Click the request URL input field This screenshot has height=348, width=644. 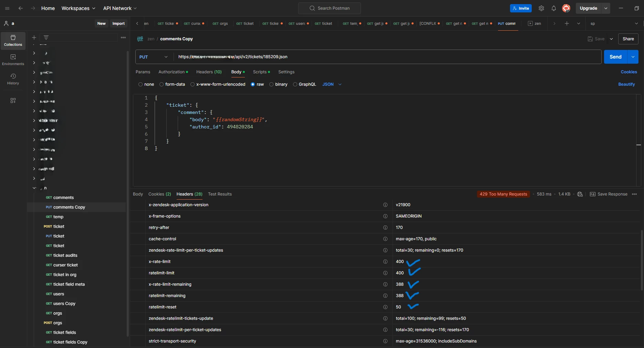coord(387,57)
